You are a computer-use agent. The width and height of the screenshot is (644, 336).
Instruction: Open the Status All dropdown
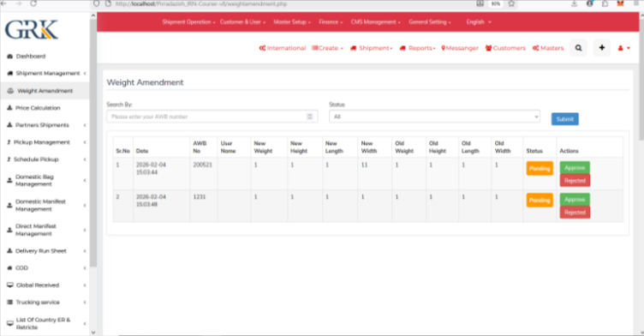pos(434,117)
